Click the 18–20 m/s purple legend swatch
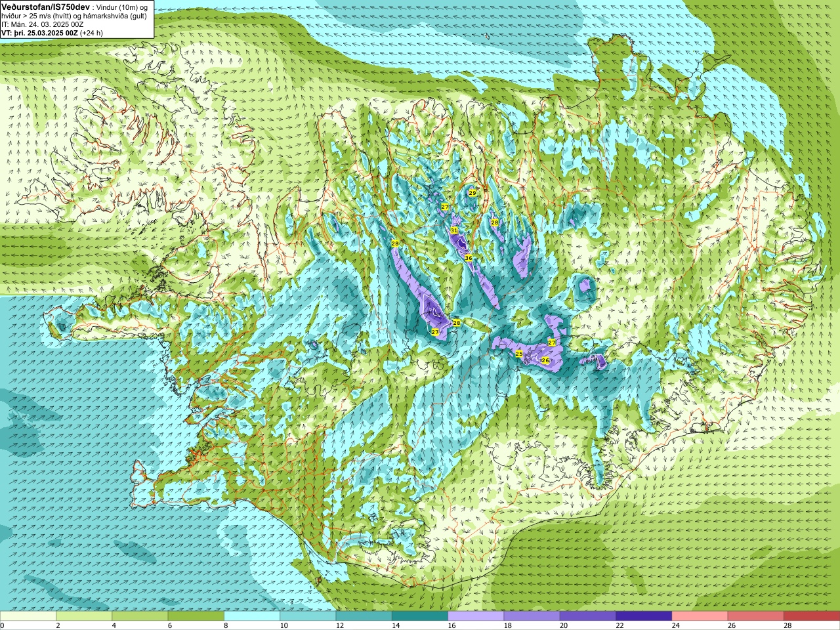 [532, 616]
